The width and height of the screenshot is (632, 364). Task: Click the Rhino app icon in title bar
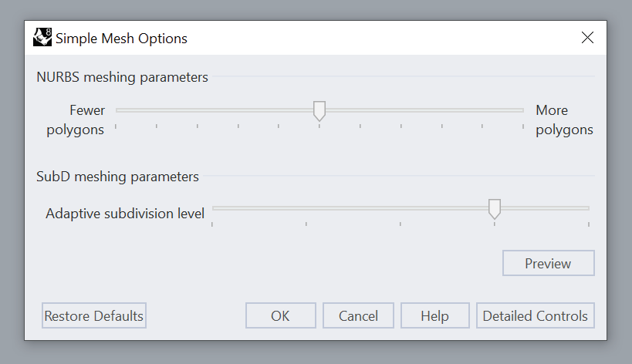tap(42, 38)
